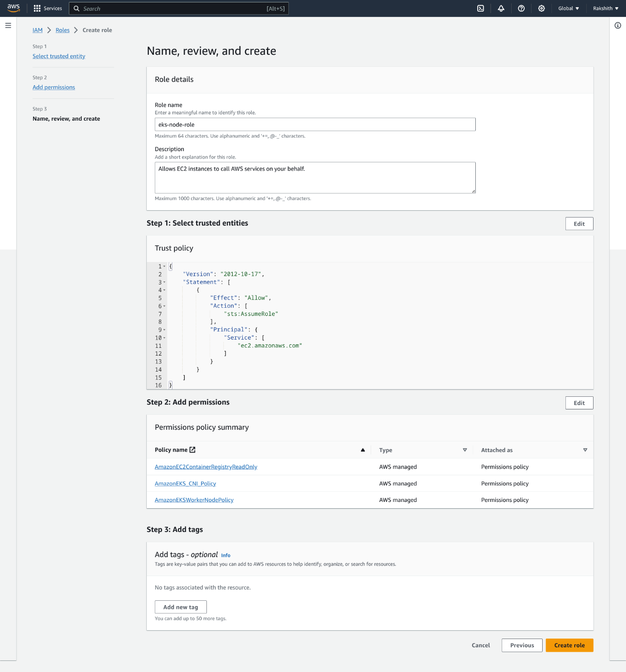Sort by Policy name using the ascending arrow

[x=362, y=450]
